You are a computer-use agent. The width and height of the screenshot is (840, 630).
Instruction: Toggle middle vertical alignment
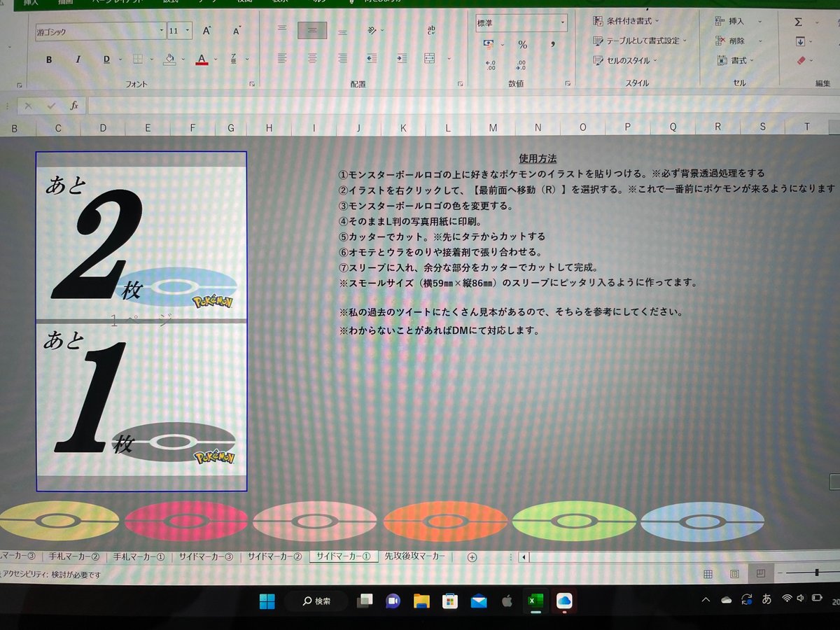point(312,30)
